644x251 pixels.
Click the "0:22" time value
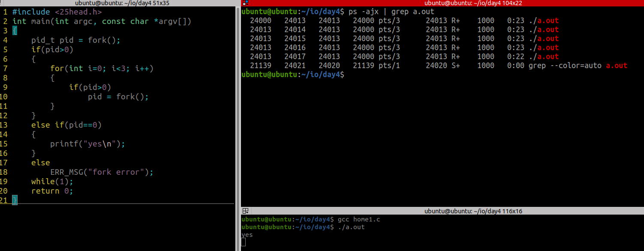pos(516,57)
